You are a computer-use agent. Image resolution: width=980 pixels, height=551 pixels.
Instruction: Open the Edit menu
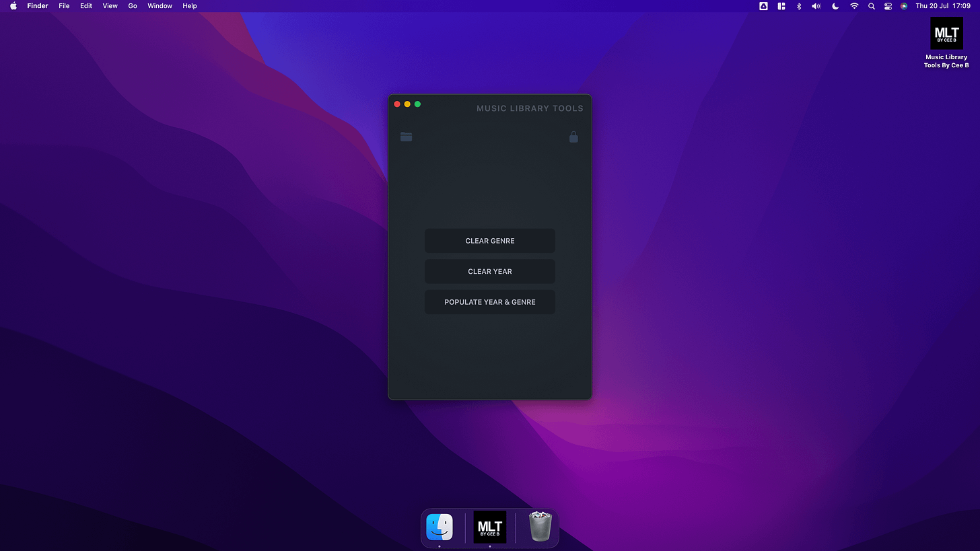[x=86, y=6]
